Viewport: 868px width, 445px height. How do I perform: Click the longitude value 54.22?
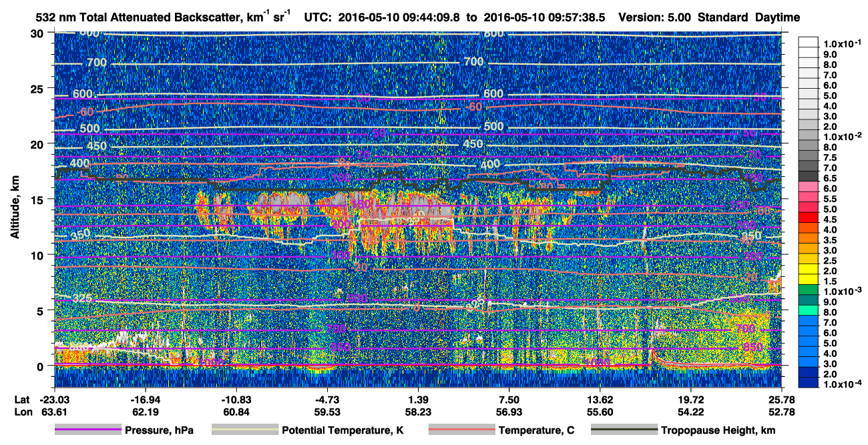click(x=690, y=412)
